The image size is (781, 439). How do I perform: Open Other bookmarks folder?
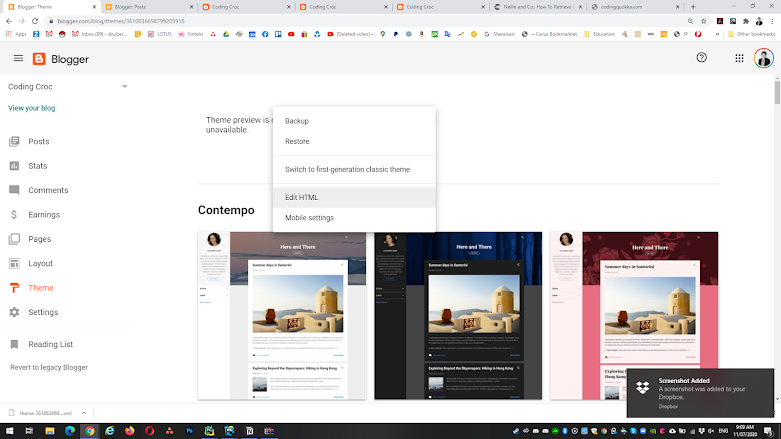click(x=751, y=34)
